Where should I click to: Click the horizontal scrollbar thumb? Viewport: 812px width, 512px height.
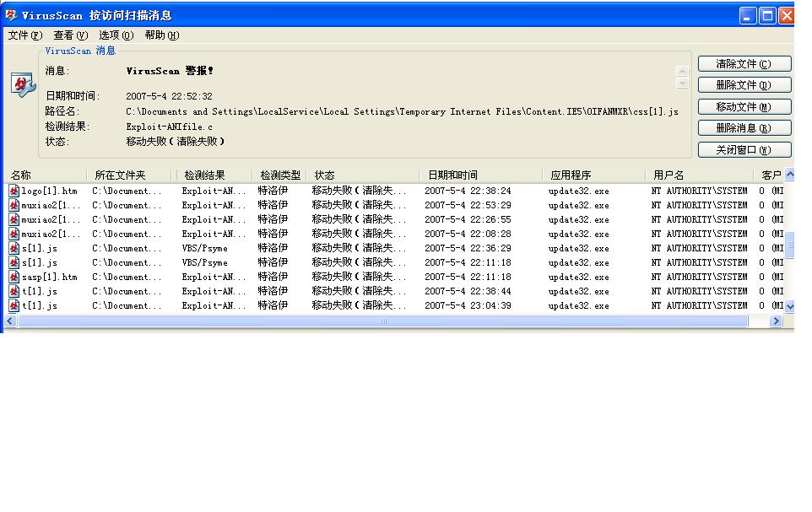382,321
